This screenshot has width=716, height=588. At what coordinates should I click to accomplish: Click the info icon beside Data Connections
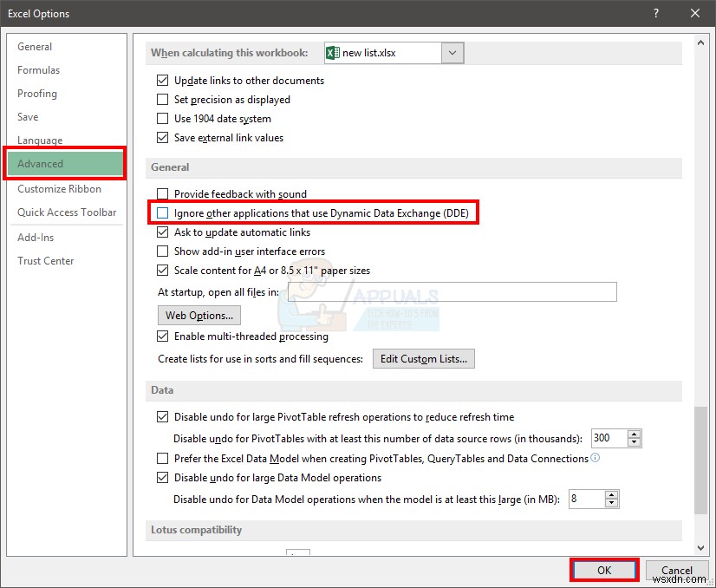pos(595,457)
